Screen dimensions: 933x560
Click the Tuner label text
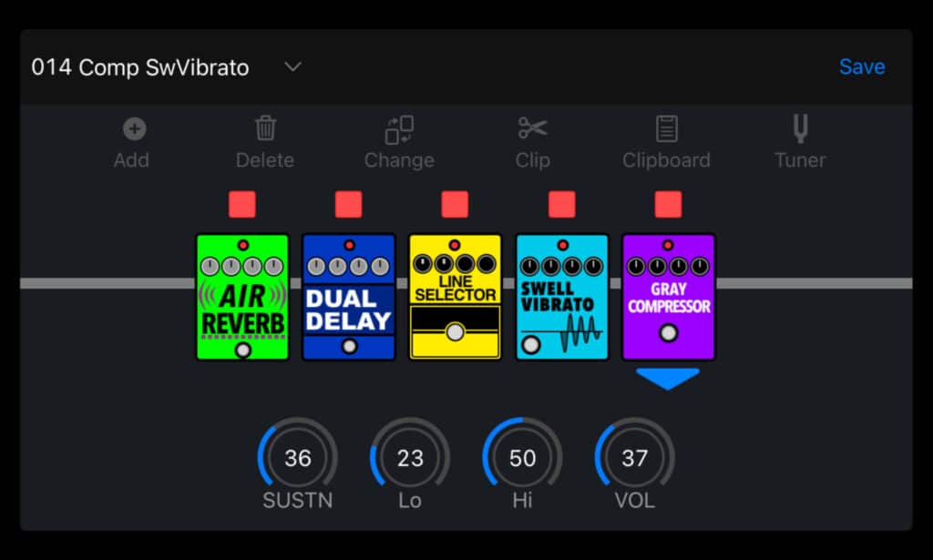click(x=800, y=160)
